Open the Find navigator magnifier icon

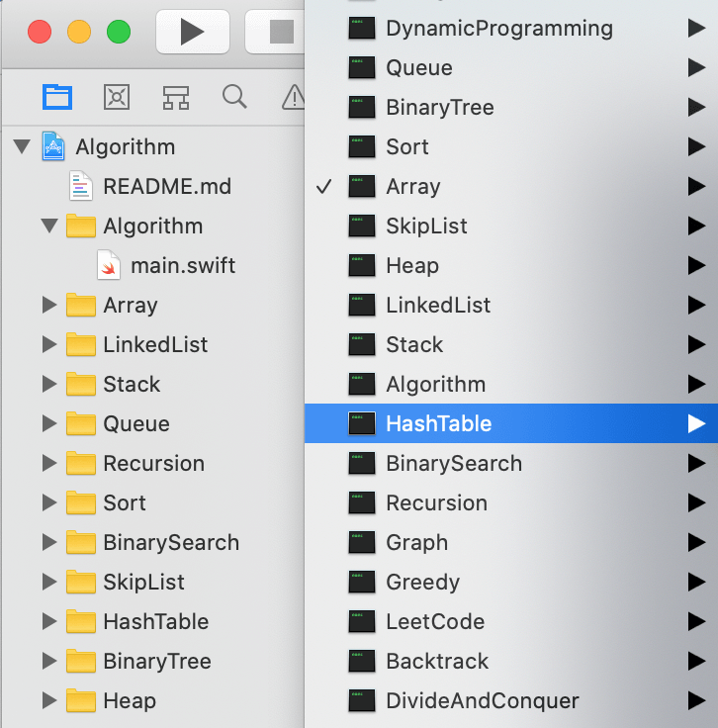[x=234, y=97]
